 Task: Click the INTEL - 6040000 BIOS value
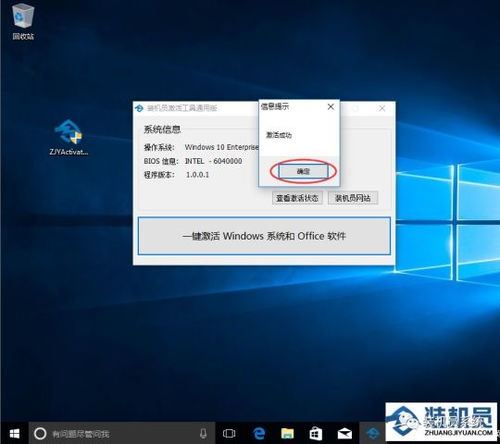[x=213, y=161]
